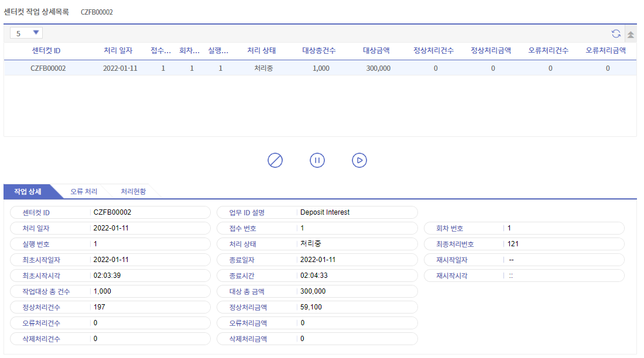Click the 300,000 cell in table row
This screenshot has width=644, height=358.
pyautogui.click(x=378, y=68)
